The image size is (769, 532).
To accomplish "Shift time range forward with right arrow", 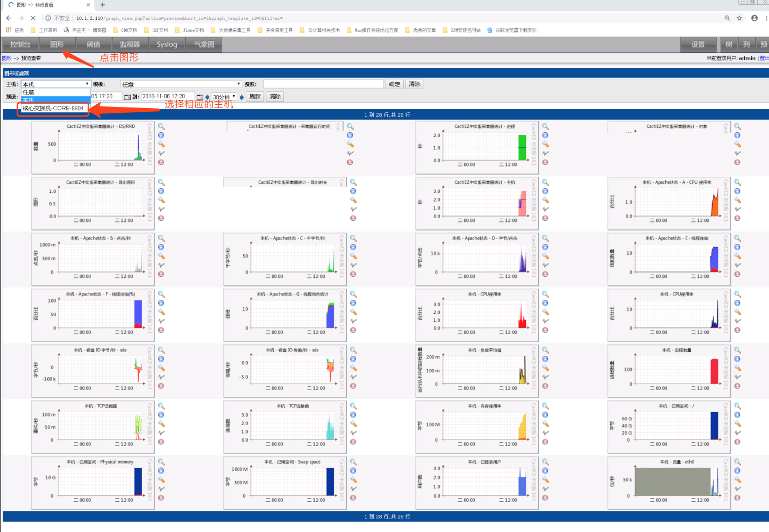I will (x=241, y=97).
